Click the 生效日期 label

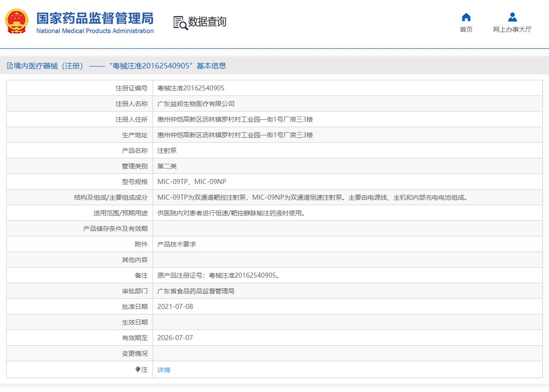(135, 322)
